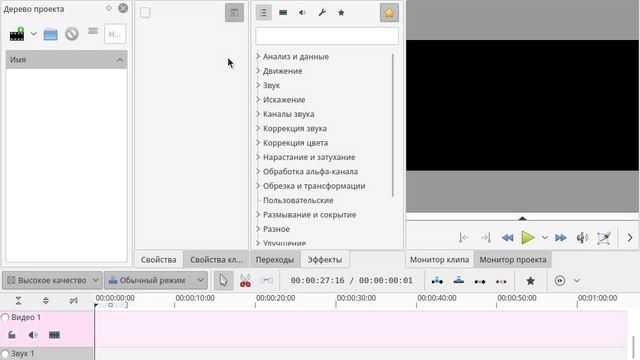Switch to the Эффекты tab

coord(325,260)
